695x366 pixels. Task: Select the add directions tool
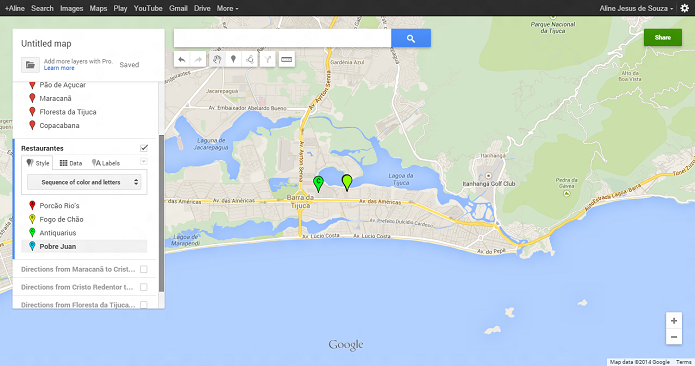click(x=268, y=59)
